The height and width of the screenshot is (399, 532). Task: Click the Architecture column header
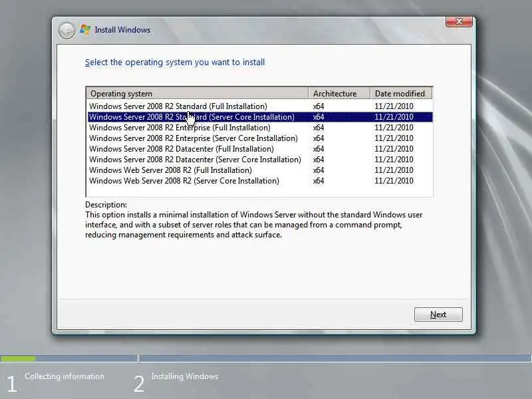(x=339, y=93)
